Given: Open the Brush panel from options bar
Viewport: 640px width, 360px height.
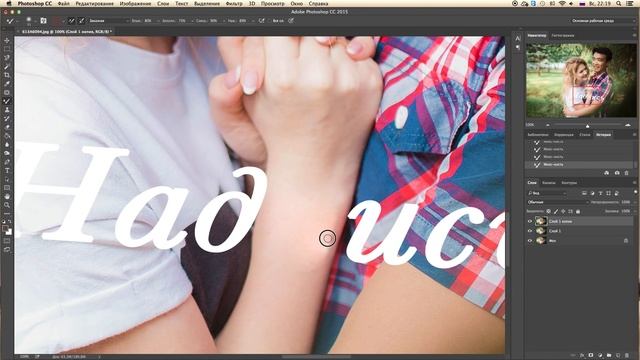Looking at the screenshot, I should pos(43,20).
